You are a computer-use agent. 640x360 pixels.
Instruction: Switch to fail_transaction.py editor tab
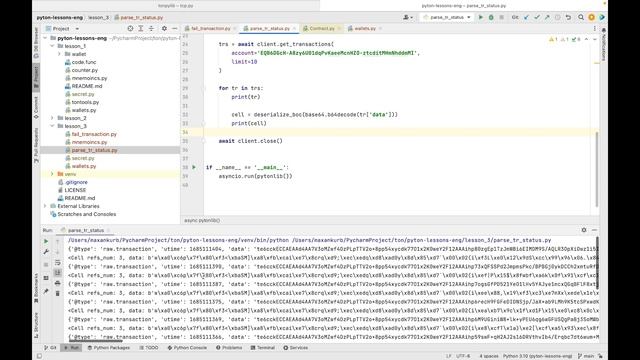coord(210,29)
